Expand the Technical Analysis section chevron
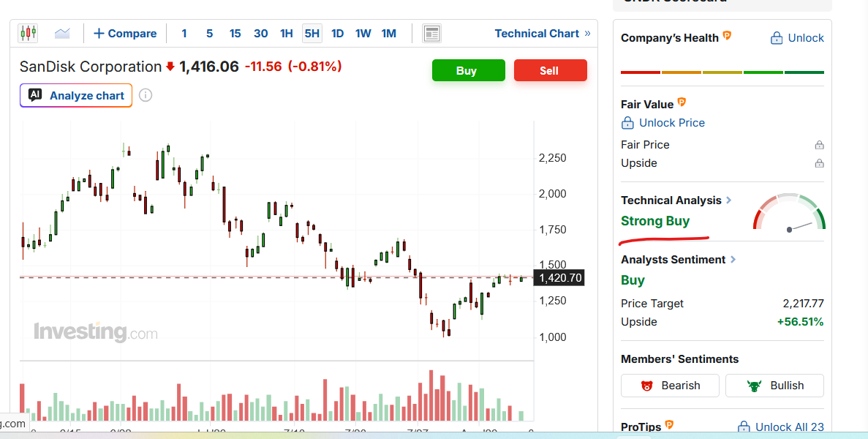This screenshot has height=439, width=868. click(x=728, y=200)
